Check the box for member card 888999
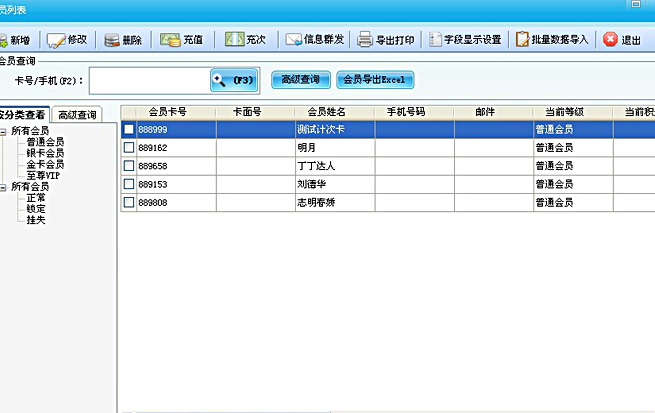The image size is (655, 413). click(128, 129)
